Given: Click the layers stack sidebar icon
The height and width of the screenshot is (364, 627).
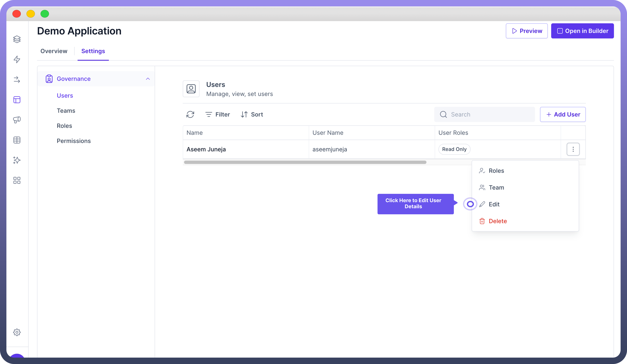Looking at the screenshot, I should click(x=17, y=39).
